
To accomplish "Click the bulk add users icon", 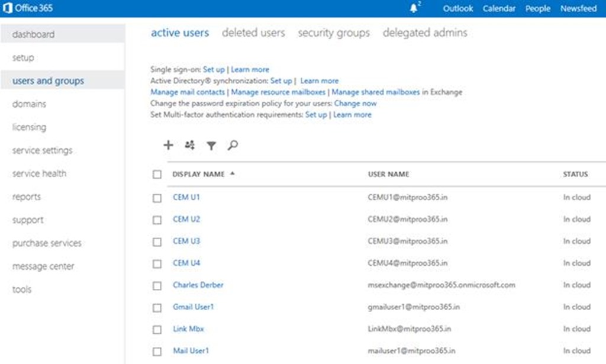I will pos(189,145).
